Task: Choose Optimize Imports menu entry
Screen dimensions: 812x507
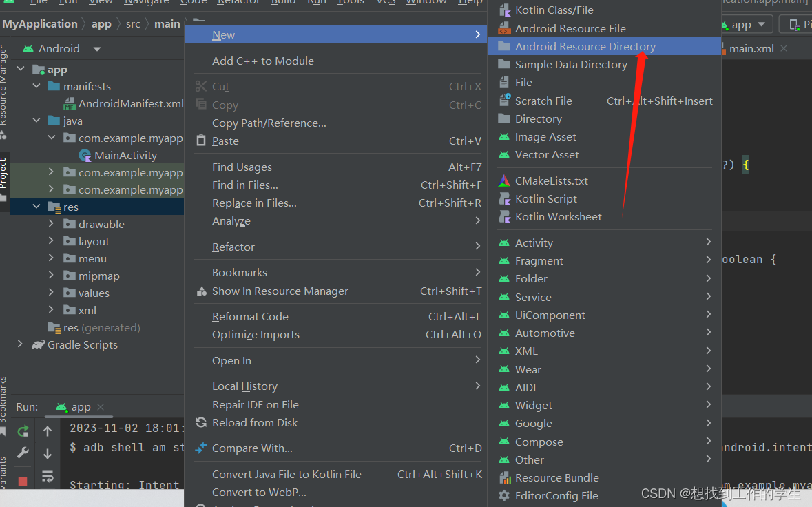Action: (335, 335)
